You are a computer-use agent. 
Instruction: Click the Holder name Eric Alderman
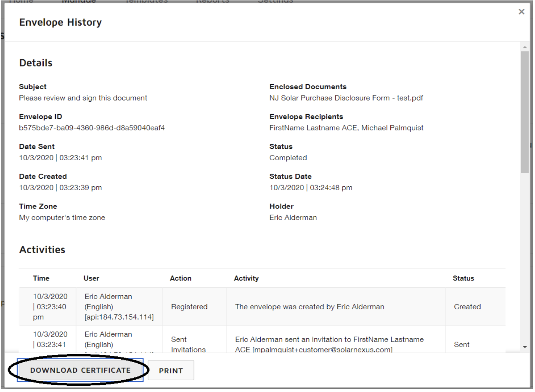(x=293, y=218)
